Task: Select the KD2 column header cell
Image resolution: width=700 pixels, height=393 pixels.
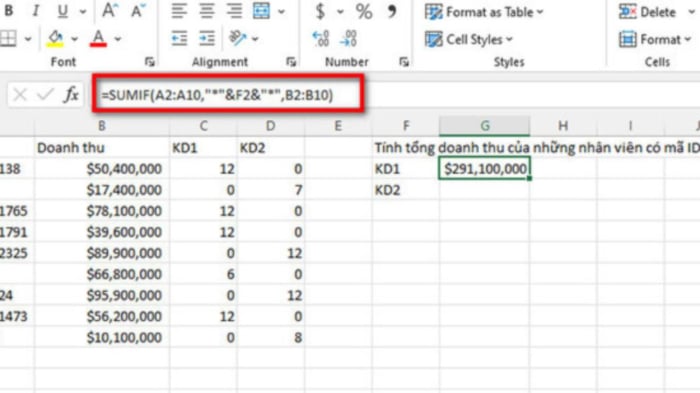Action: pyautogui.click(x=271, y=148)
